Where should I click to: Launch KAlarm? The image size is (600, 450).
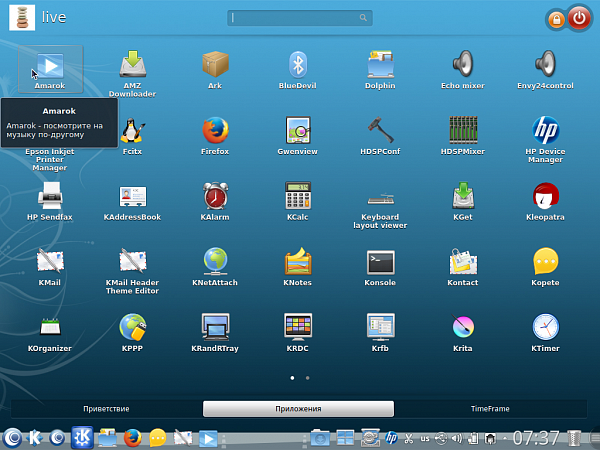point(215,201)
